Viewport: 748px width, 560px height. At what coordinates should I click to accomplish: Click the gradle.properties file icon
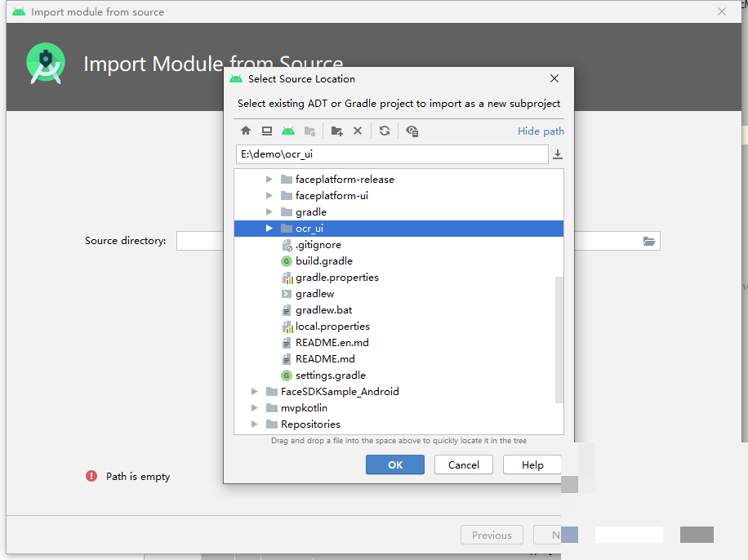287,278
